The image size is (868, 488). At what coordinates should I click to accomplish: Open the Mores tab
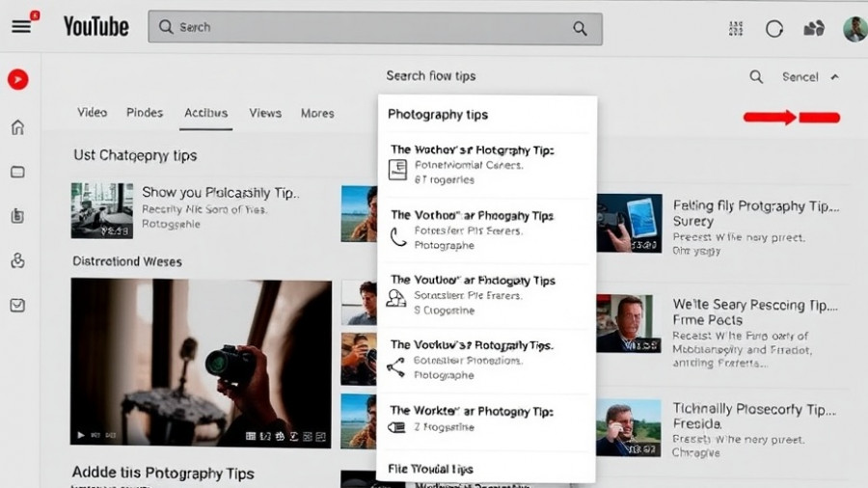(x=317, y=113)
